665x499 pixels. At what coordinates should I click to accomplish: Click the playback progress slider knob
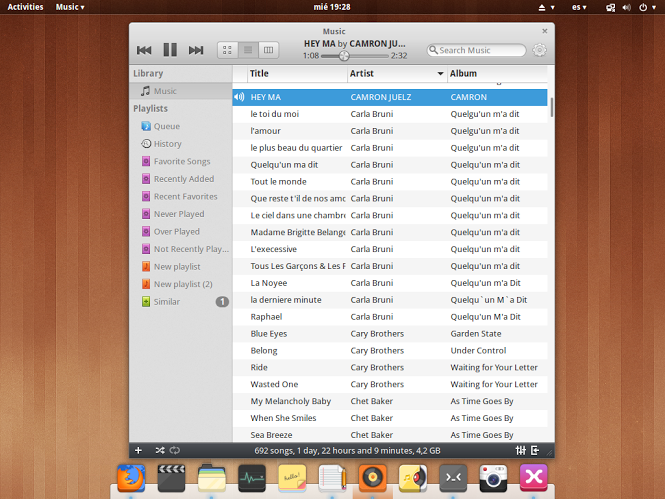pos(344,56)
